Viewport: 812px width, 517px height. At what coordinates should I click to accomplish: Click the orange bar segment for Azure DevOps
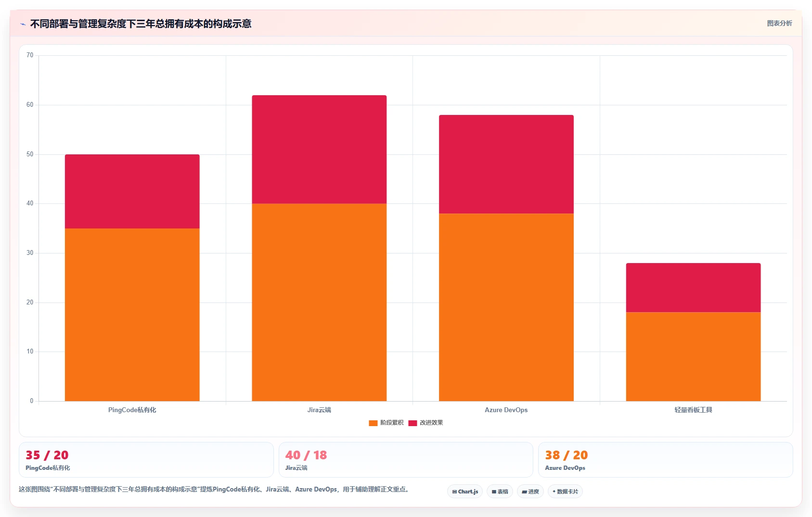click(x=506, y=307)
